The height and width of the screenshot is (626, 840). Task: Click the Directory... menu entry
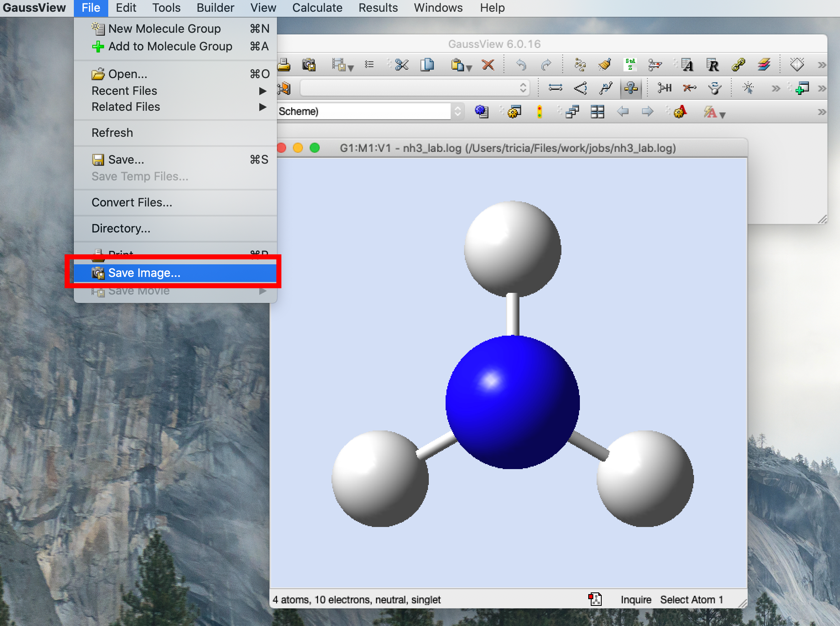point(121,229)
